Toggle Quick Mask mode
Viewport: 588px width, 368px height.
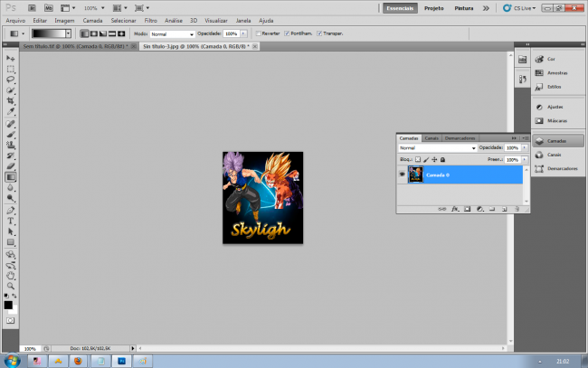tap(11, 321)
